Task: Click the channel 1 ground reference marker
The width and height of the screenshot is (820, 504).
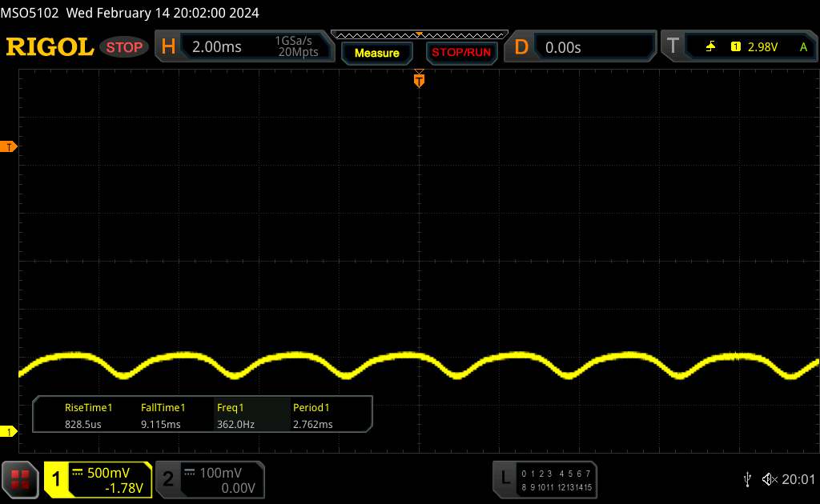Action: click(10, 432)
